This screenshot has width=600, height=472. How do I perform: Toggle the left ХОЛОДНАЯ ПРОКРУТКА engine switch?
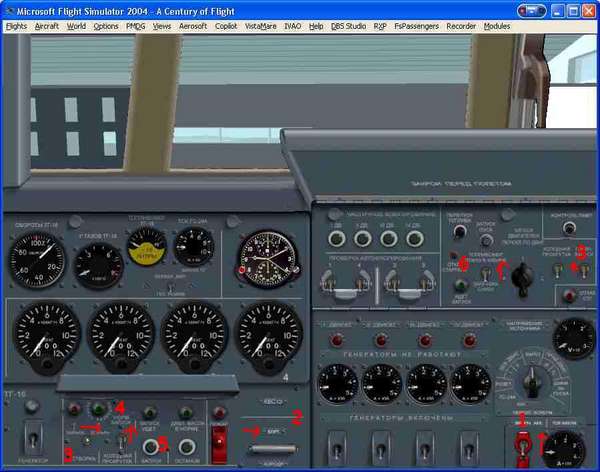point(557,270)
